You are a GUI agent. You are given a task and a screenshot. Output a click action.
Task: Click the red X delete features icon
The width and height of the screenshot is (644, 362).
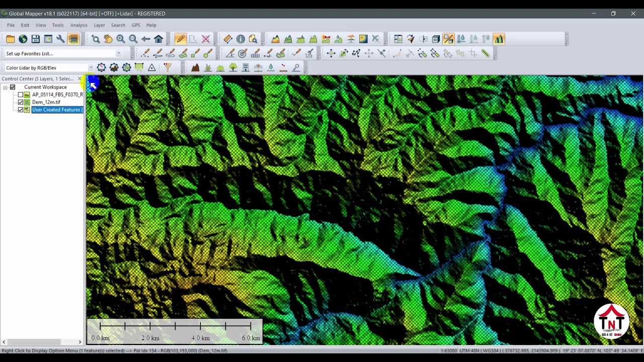point(206,39)
